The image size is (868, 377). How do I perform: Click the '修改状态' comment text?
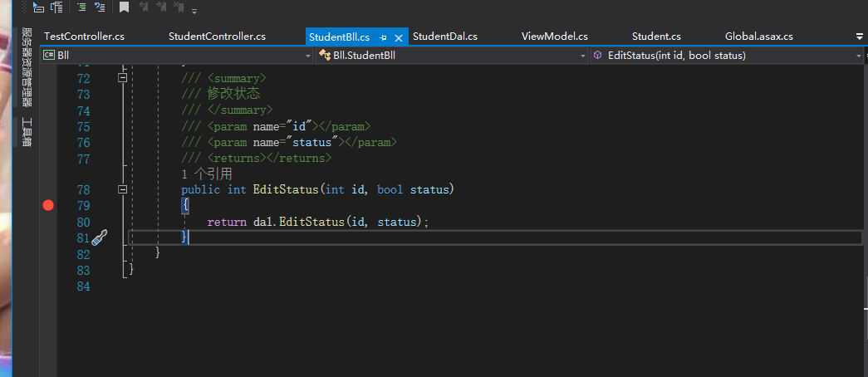233,94
